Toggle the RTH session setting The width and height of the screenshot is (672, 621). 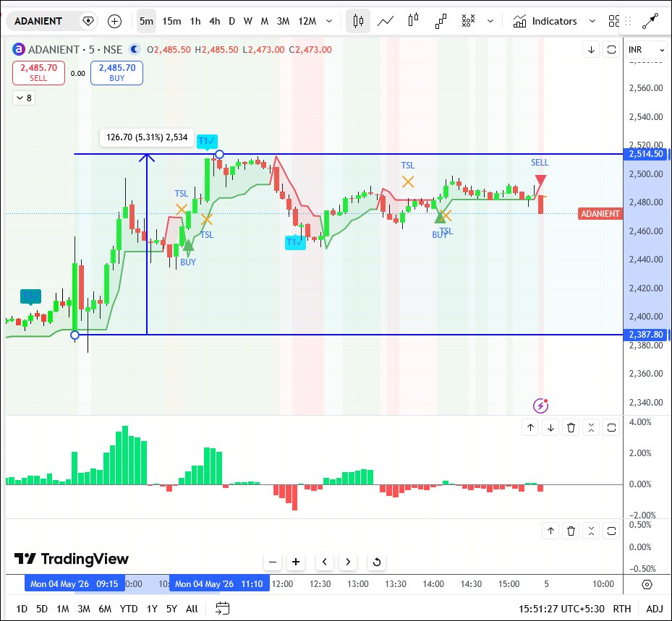pyautogui.click(x=622, y=609)
